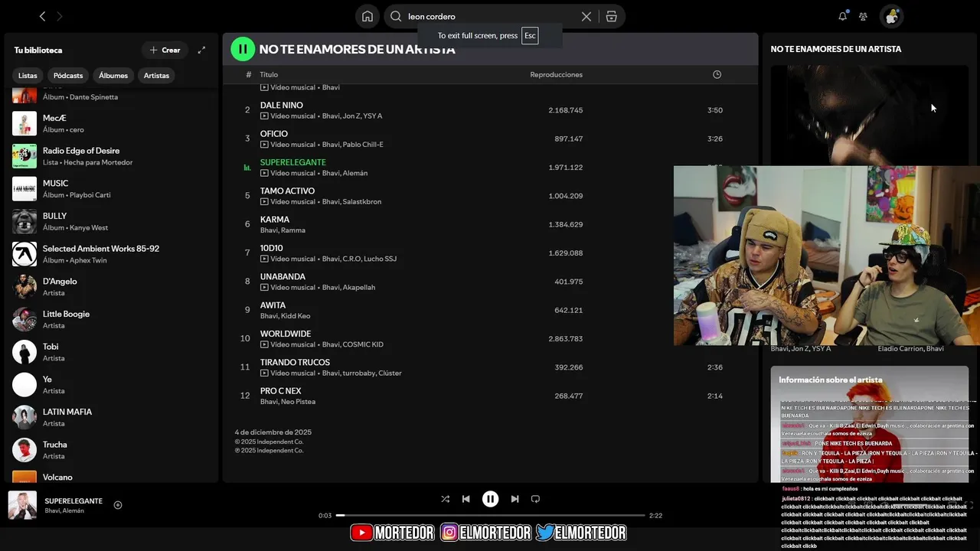Pause playback in the bottom player bar

coord(490,499)
